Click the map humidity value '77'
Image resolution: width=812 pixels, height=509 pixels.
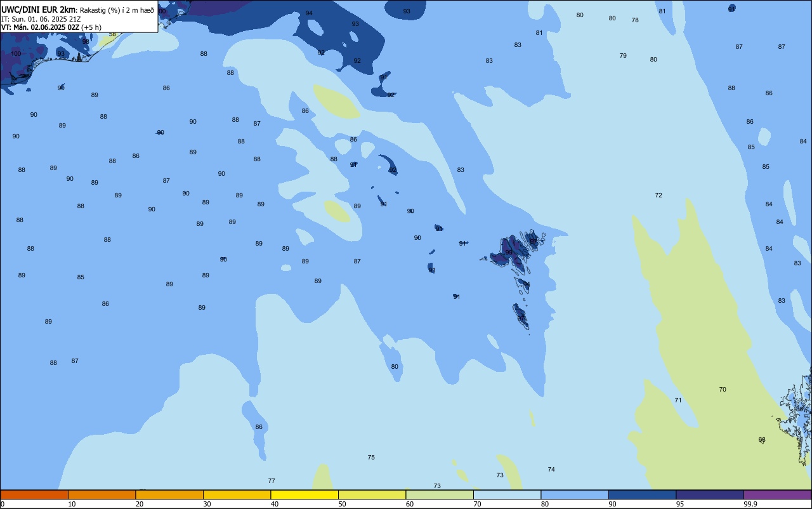coord(272,481)
